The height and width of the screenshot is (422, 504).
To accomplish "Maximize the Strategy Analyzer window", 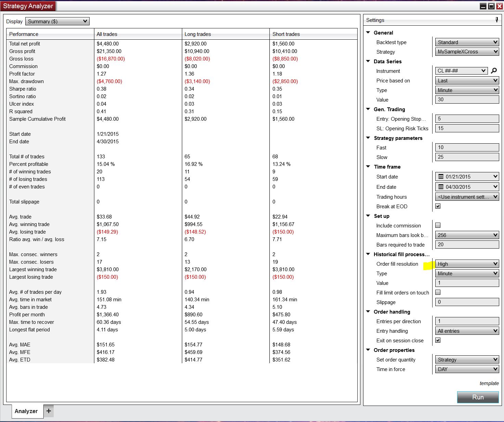I will pyautogui.click(x=491, y=6).
